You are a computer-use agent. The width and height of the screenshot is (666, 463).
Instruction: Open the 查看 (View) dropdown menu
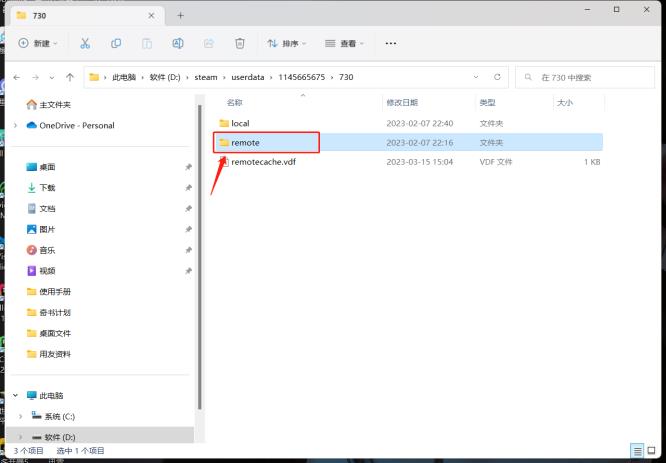[346, 44]
